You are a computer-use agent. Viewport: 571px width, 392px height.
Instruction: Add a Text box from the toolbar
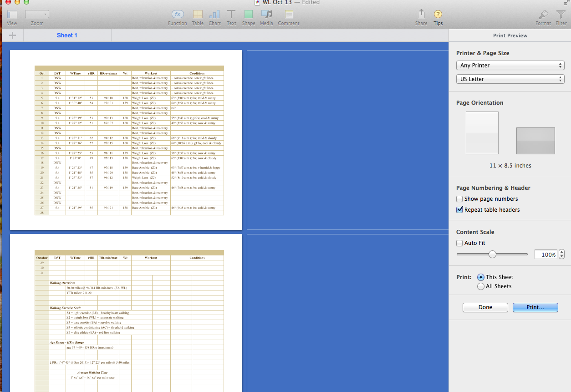pos(231,14)
